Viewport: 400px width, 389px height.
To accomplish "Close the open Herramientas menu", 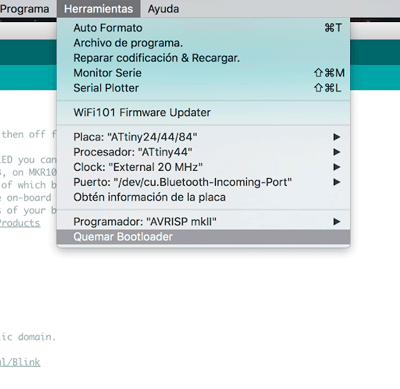I will (98, 9).
